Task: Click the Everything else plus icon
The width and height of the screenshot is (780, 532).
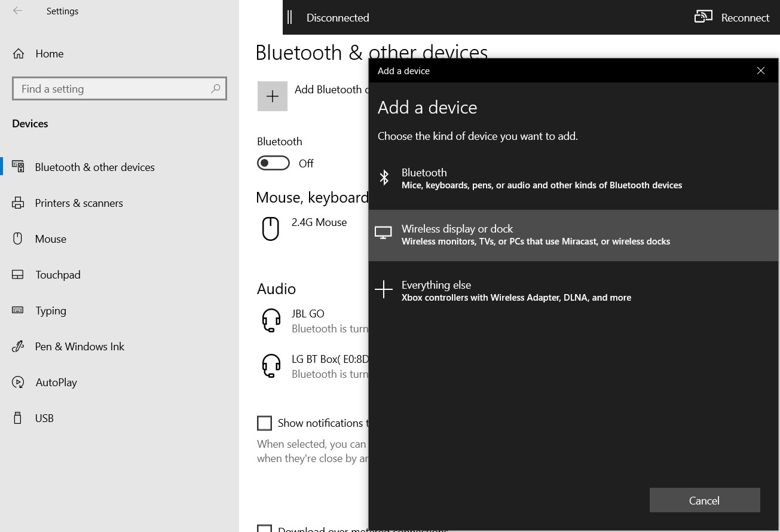Action: pos(384,290)
